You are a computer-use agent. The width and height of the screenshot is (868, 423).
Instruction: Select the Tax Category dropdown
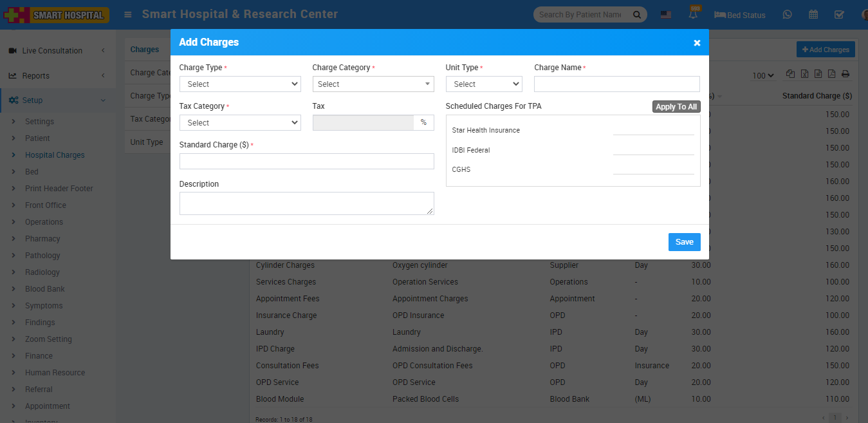pyautogui.click(x=240, y=123)
